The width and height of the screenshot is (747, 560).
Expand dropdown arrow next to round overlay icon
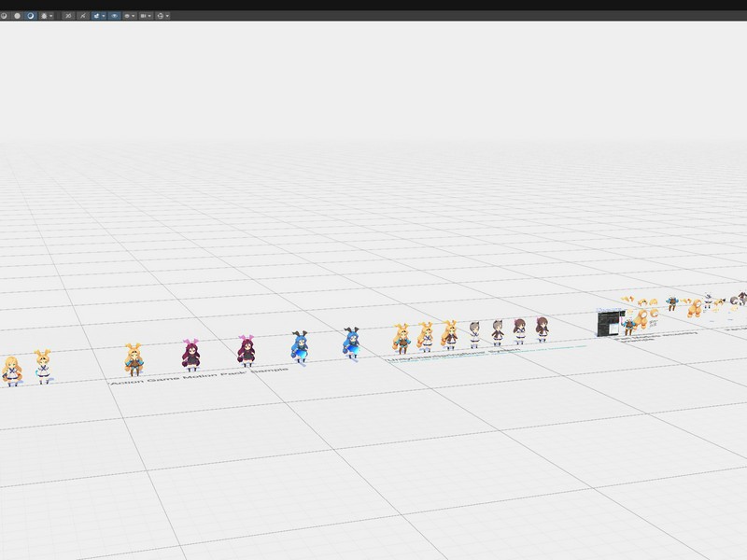134,16
